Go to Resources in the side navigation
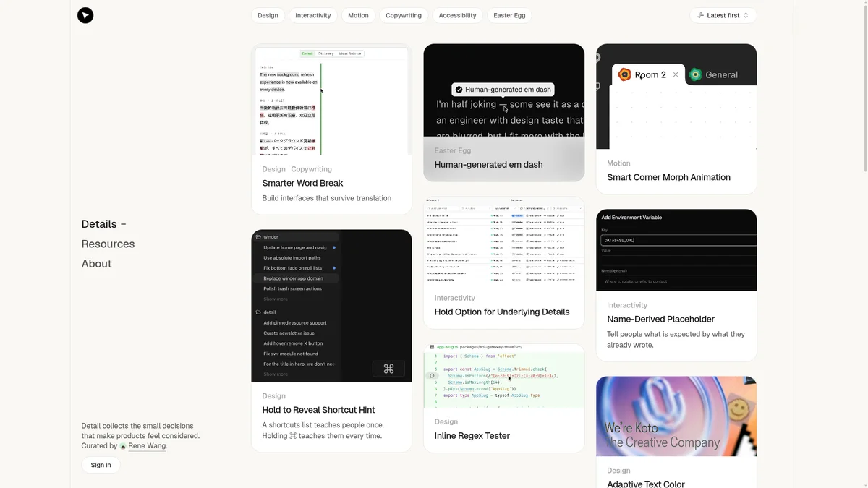 point(108,244)
